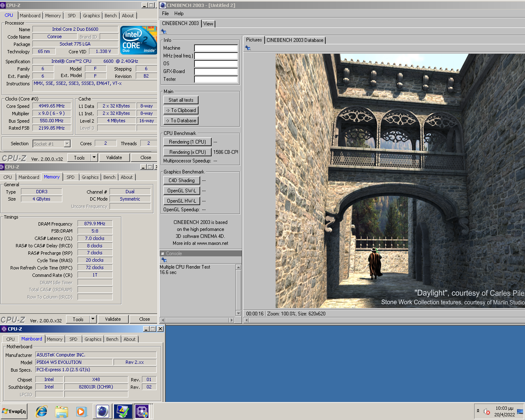525x420 pixels.
Task: Click the Machine input field
Action: pyautogui.click(x=216, y=48)
